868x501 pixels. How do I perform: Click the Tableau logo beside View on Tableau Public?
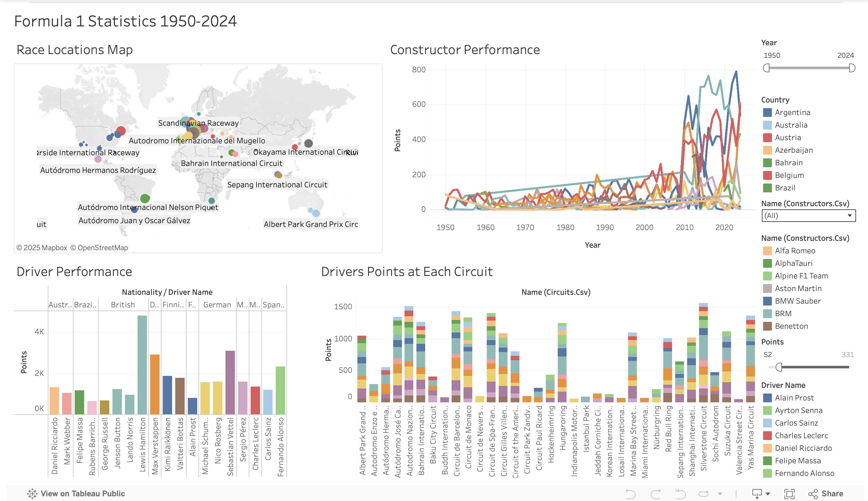[x=33, y=493]
